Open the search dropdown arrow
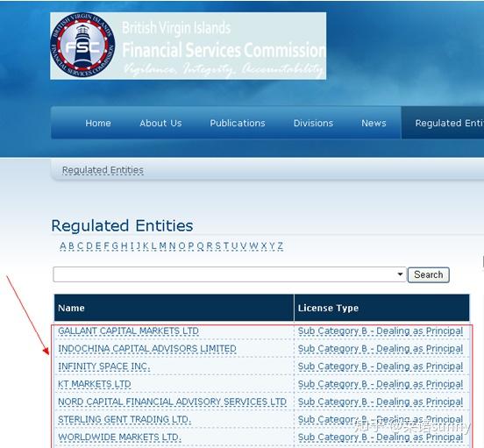 click(400, 274)
